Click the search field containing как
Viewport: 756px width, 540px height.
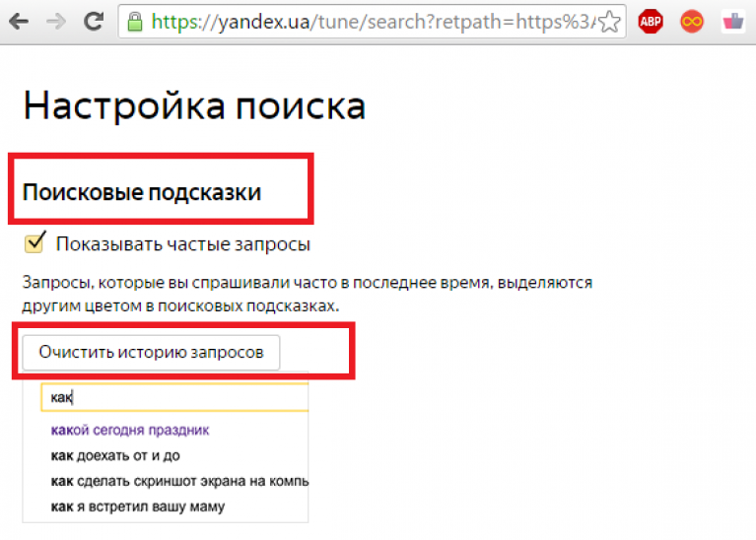174,397
